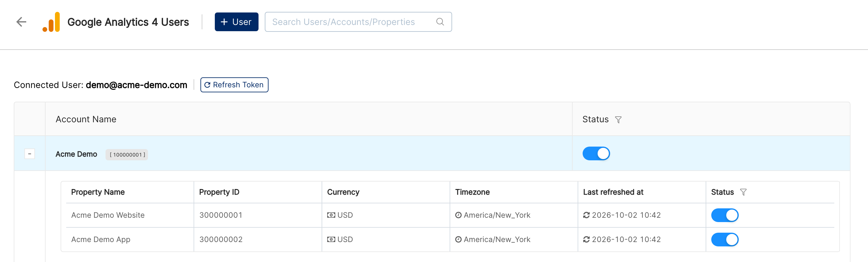
Task: Click currency icon for Acme Demo Website
Action: coord(331,215)
